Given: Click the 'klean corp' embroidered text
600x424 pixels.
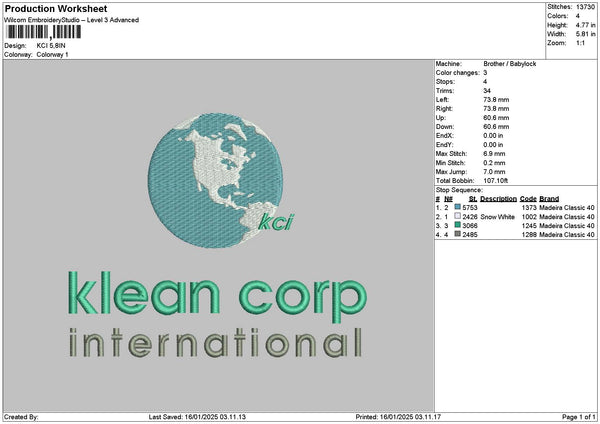Looking at the screenshot, I should point(217,297).
